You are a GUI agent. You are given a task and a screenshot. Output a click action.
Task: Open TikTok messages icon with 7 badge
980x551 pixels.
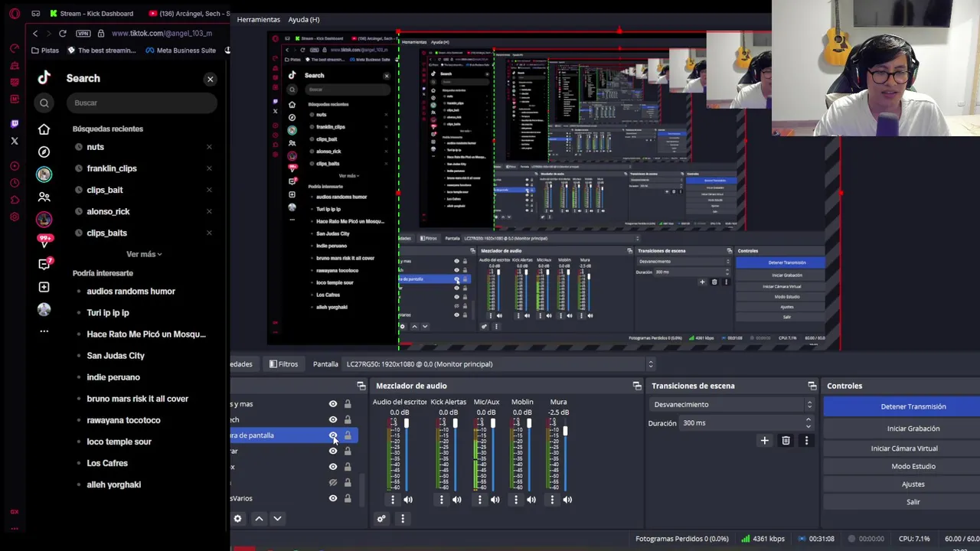pos(45,264)
